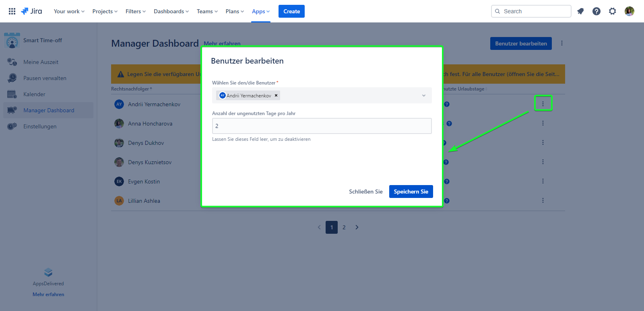Open three-dot menu for Lillian Ashlea row

tap(543, 200)
